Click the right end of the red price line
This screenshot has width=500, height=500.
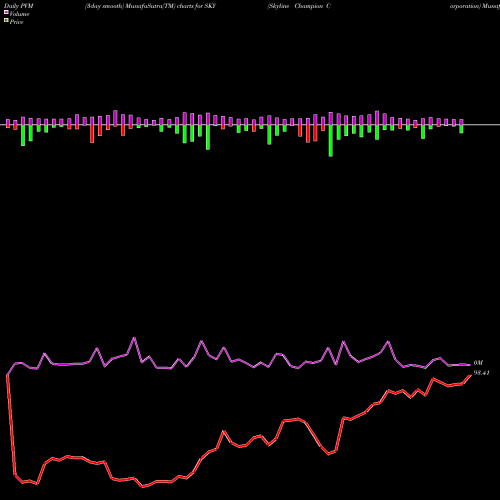coord(470,375)
